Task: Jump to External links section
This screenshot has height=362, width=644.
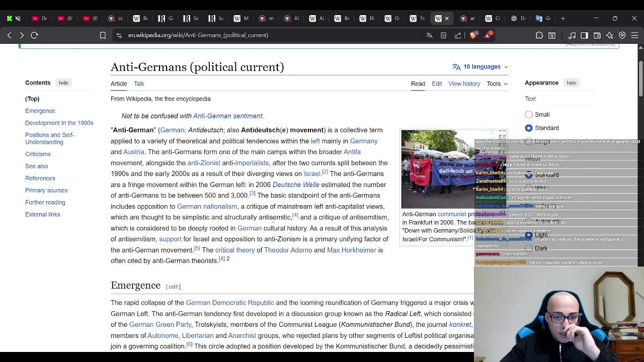Action: pos(42,215)
